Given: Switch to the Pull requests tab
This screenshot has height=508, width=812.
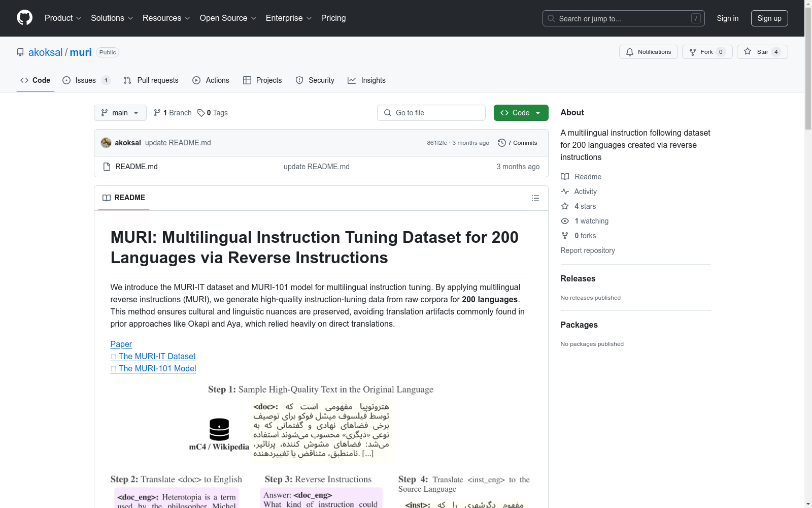Looking at the screenshot, I should [x=151, y=80].
